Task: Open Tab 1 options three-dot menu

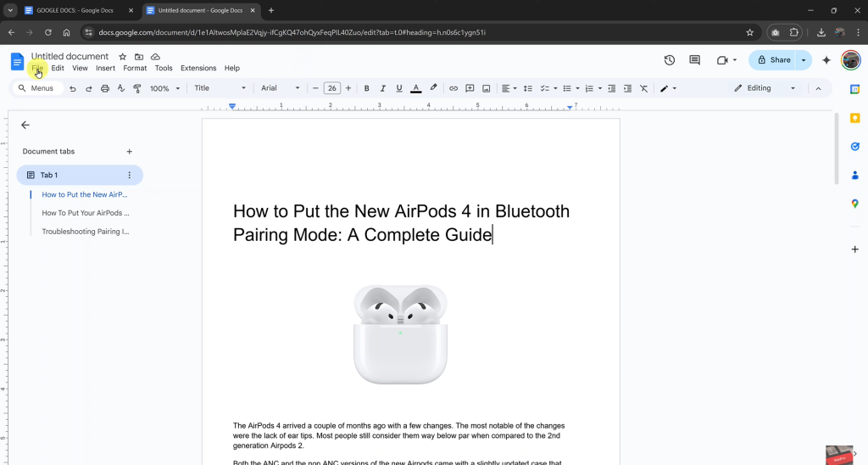Action: tap(130, 175)
